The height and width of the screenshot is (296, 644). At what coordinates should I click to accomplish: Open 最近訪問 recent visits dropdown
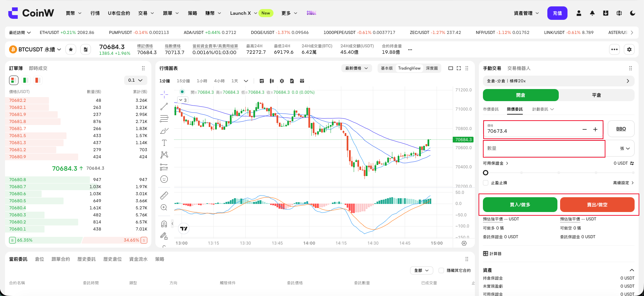click(x=20, y=33)
